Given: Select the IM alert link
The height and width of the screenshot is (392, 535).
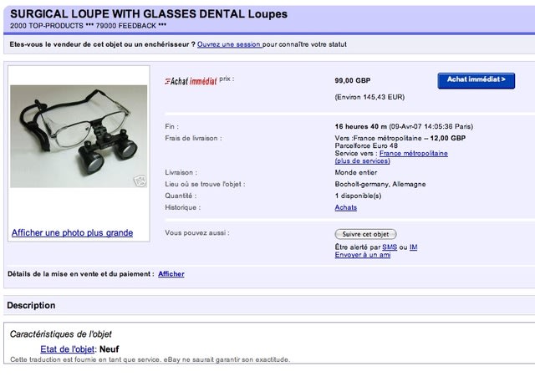Looking at the screenshot, I should [x=413, y=247].
